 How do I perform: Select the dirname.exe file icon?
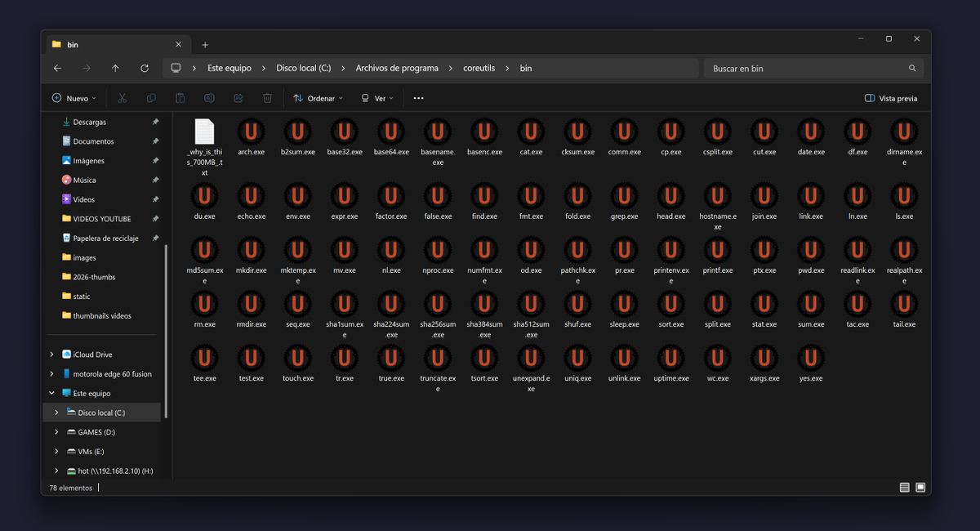tap(904, 132)
